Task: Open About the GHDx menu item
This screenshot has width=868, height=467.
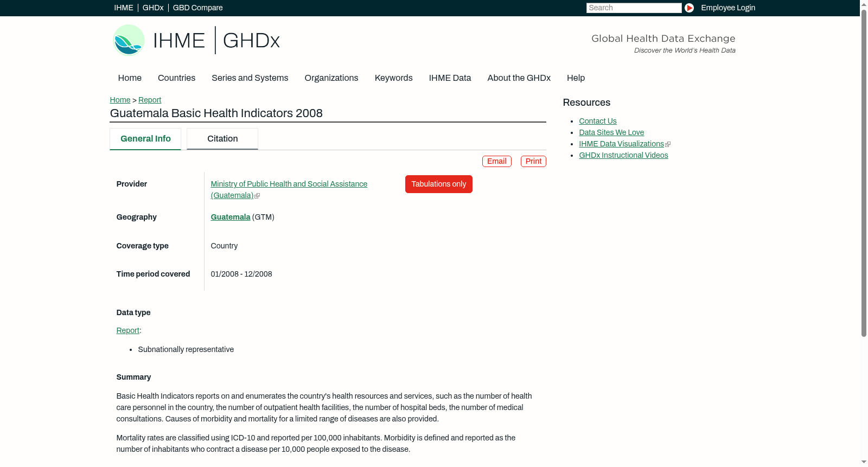Action: click(x=519, y=78)
